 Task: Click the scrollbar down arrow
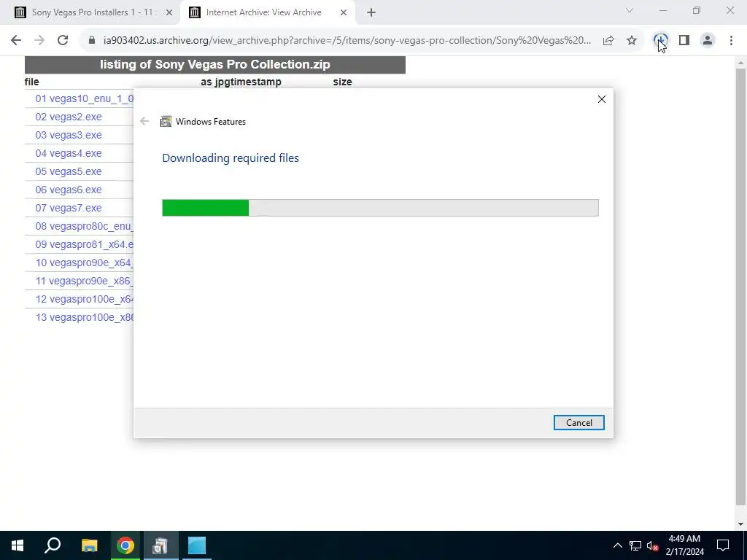click(740, 524)
